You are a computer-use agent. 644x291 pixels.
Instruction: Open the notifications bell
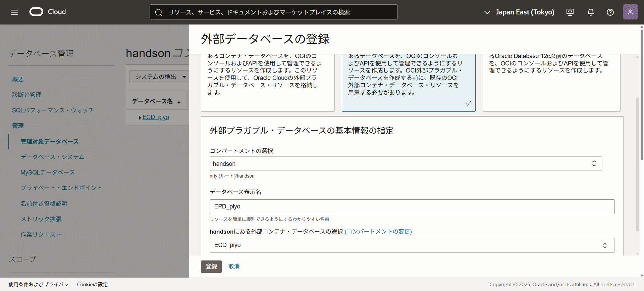(591, 12)
